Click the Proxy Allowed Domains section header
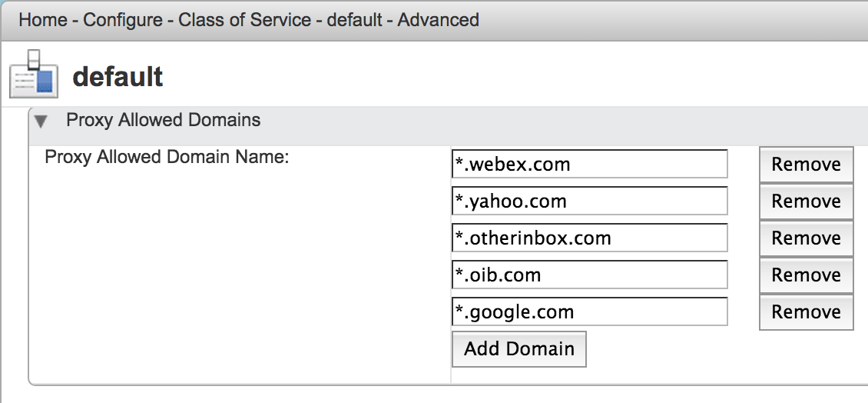Screen dimensions: 868x403 pos(164,120)
